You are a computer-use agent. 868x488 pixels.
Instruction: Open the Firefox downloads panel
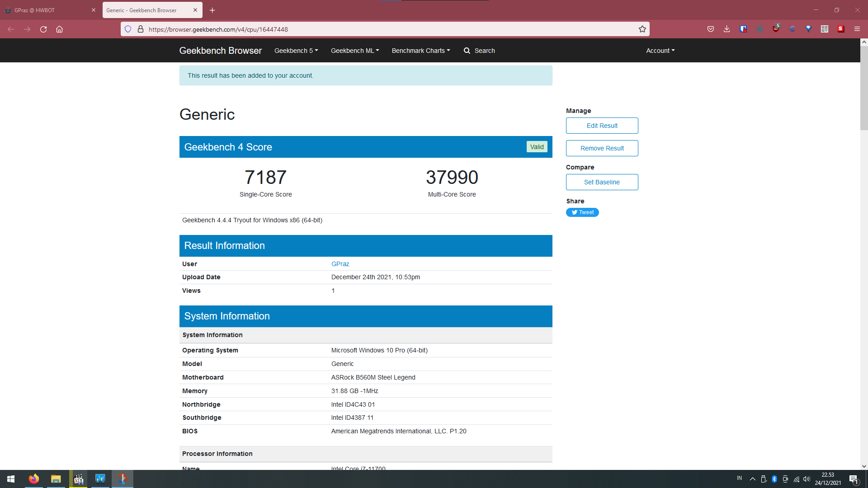point(727,29)
